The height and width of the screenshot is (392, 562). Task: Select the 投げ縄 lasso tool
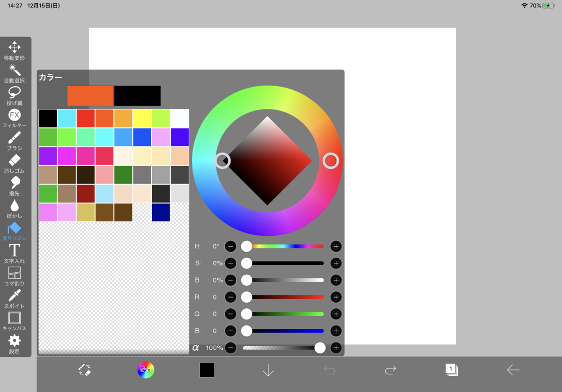coord(15,96)
